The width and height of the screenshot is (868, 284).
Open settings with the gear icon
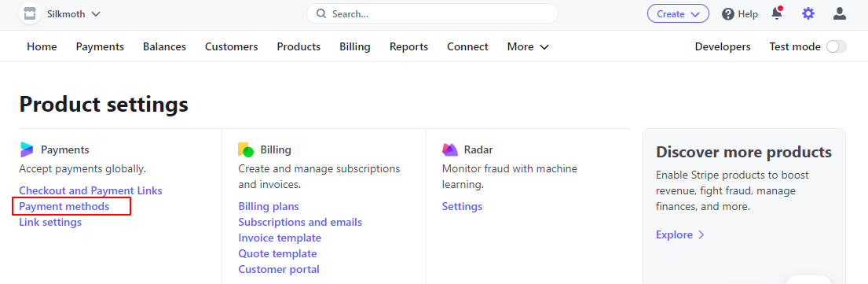[808, 14]
